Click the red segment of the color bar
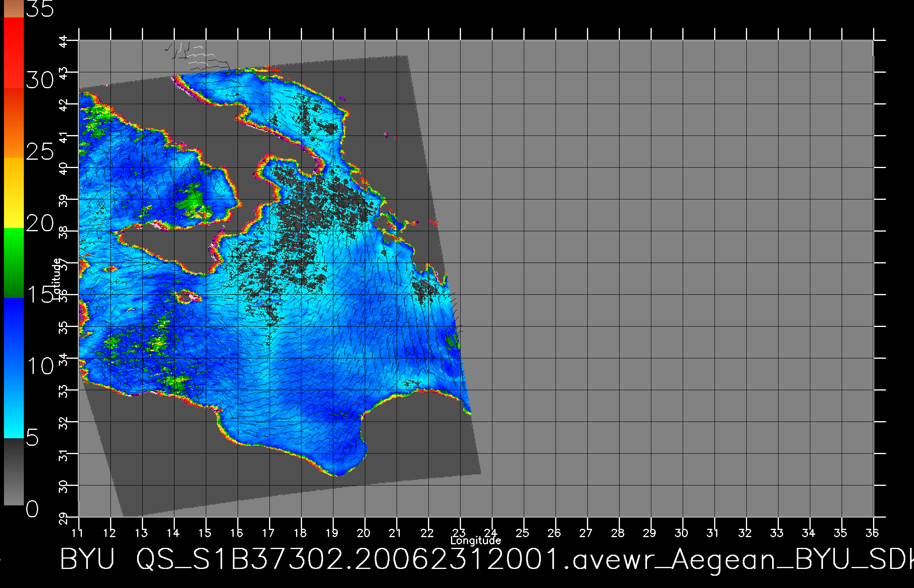Image resolution: width=914 pixels, height=588 pixels. click(x=14, y=53)
